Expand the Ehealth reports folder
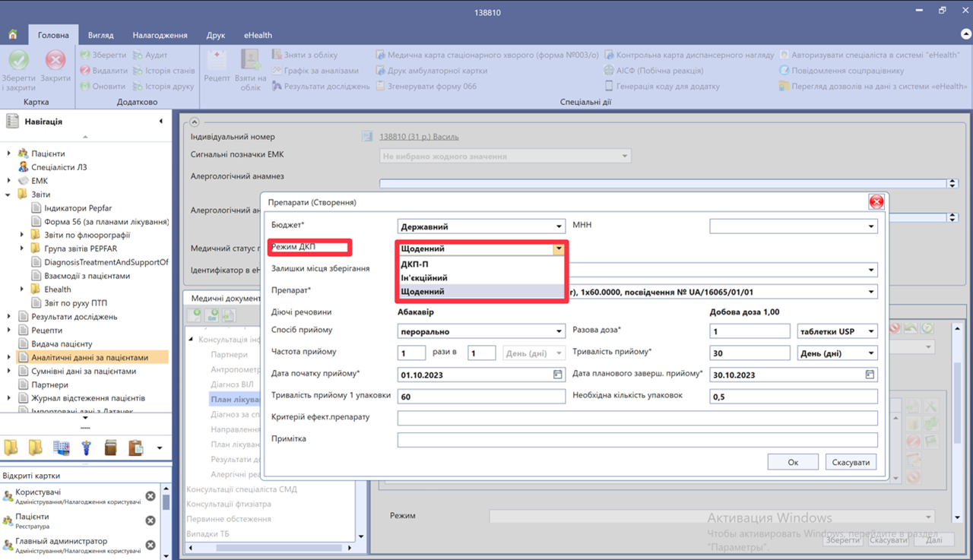The height and width of the screenshot is (560, 973). coord(23,289)
